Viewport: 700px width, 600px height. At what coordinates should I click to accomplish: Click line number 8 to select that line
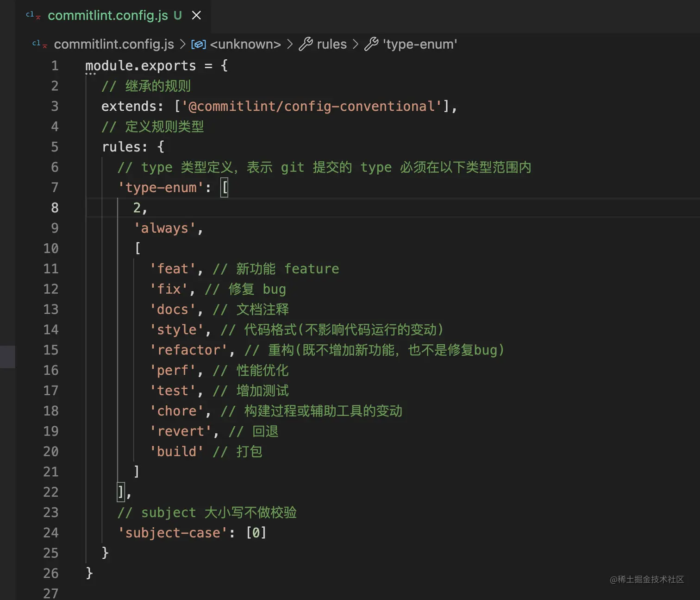[55, 208]
